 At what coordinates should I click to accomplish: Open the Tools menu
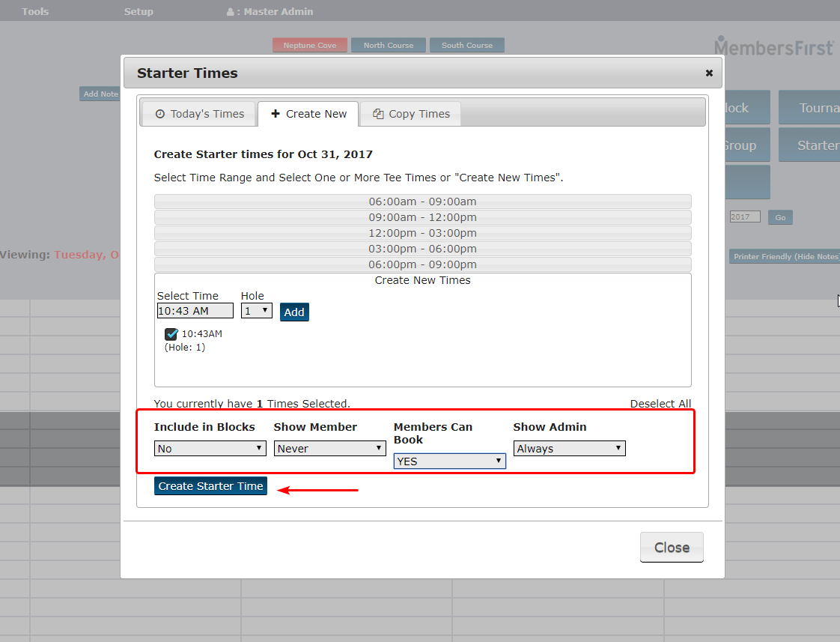point(34,11)
